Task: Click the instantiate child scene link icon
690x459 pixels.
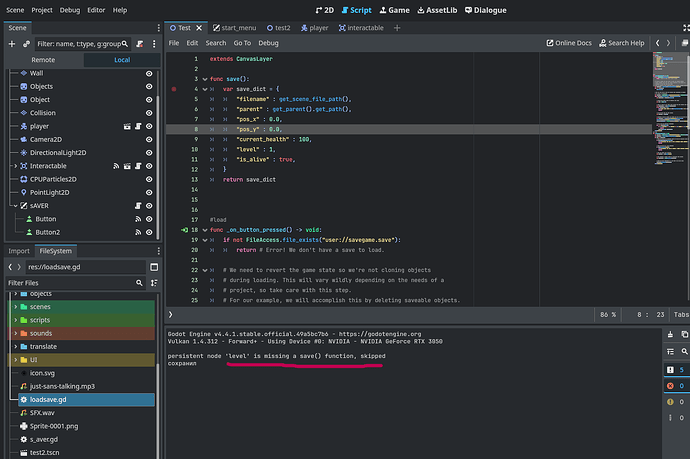Action: (25, 43)
